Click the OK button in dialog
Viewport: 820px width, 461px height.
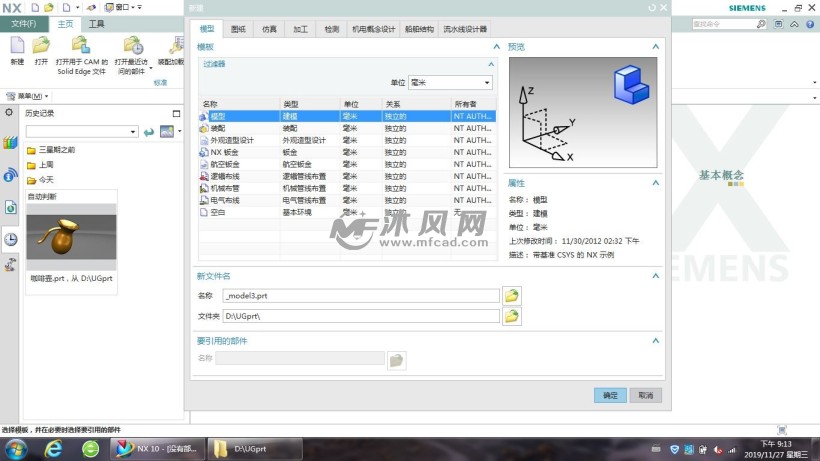610,396
